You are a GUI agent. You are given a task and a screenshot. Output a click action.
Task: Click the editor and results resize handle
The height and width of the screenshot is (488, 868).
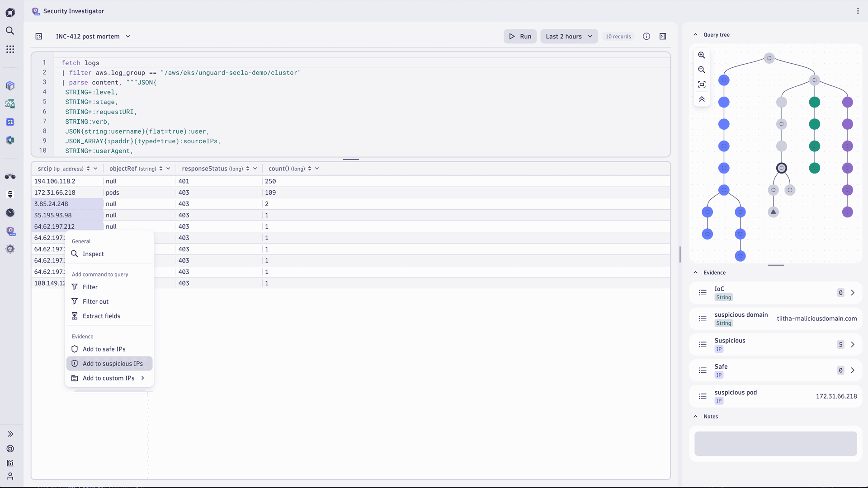(x=351, y=159)
